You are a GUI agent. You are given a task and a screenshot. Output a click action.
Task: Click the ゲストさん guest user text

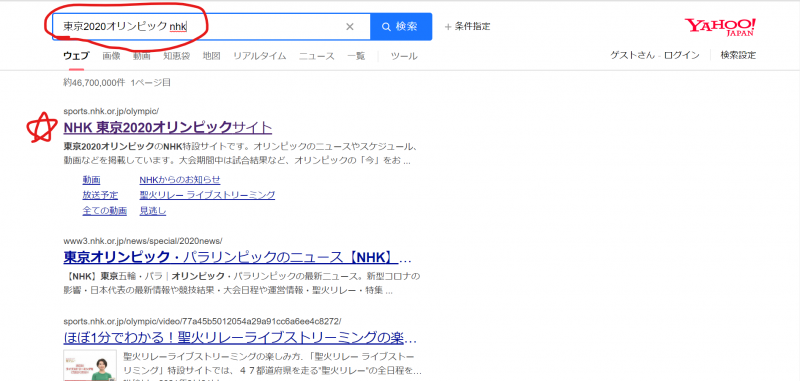pyautogui.click(x=633, y=55)
